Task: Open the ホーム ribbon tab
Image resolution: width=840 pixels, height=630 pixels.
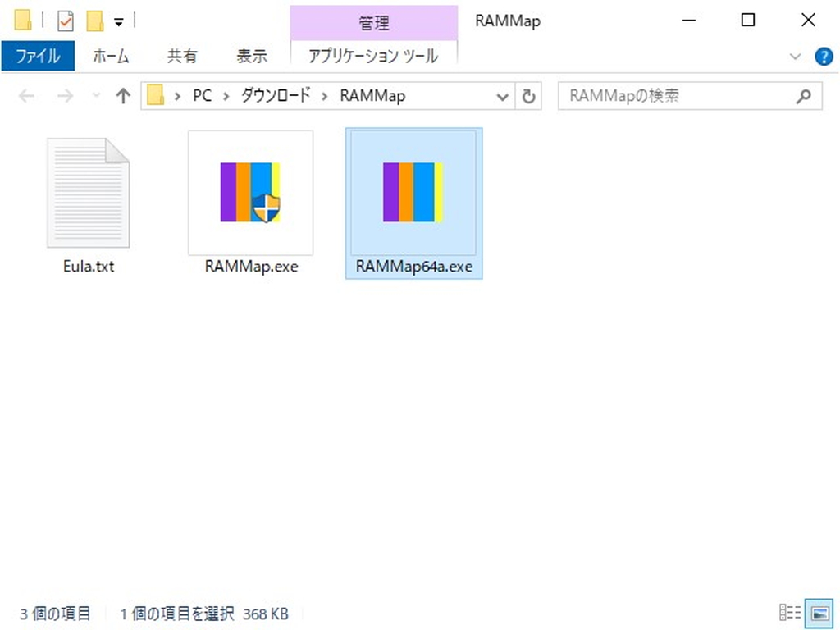Action: (x=111, y=56)
